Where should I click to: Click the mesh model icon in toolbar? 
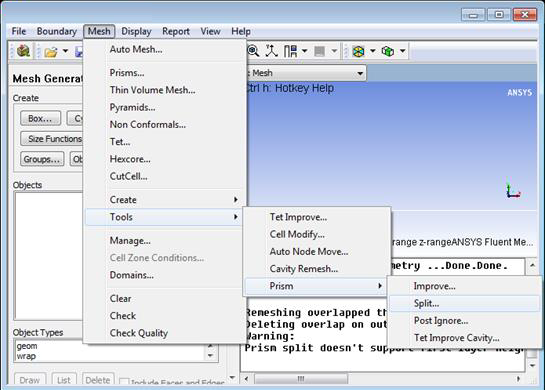(23, 51)
